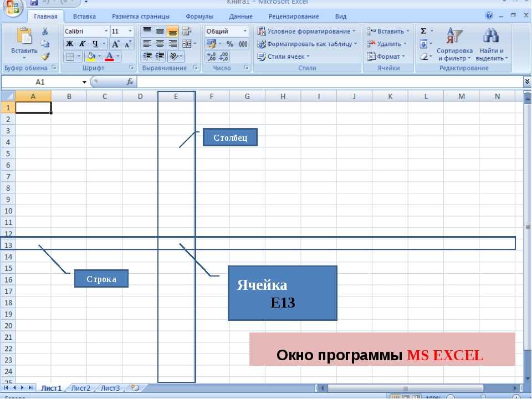Decrease font size with small A icon
The image size is (532, 399).
pyautogui.click(x=128, y=44)
